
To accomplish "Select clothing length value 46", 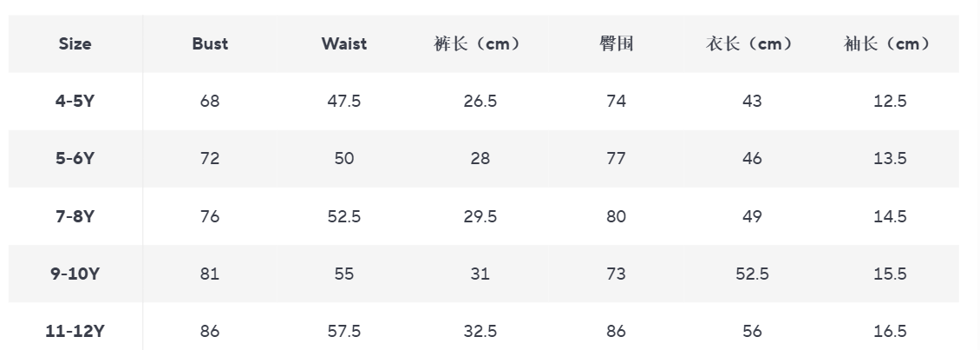I will [x=752, y=158].
